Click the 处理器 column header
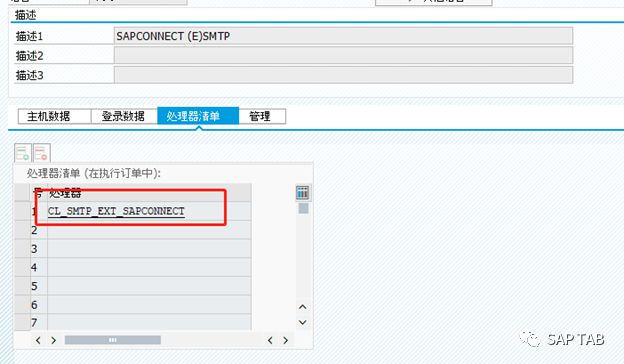Viewport: 624px width, 364px height. [x=149, y=193]
